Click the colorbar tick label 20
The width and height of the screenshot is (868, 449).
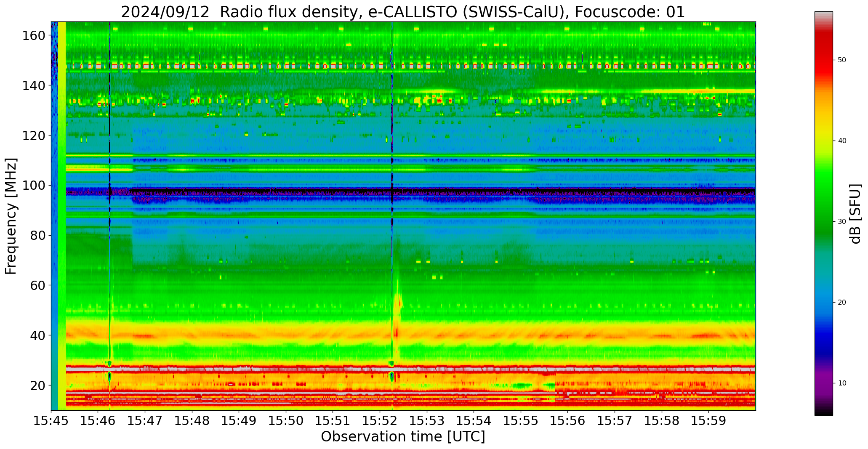[842, 302]
